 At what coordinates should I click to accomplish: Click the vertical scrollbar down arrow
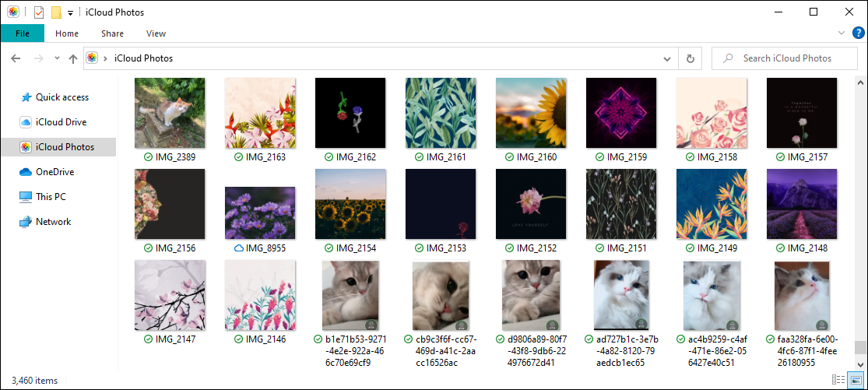coord(859,364)
